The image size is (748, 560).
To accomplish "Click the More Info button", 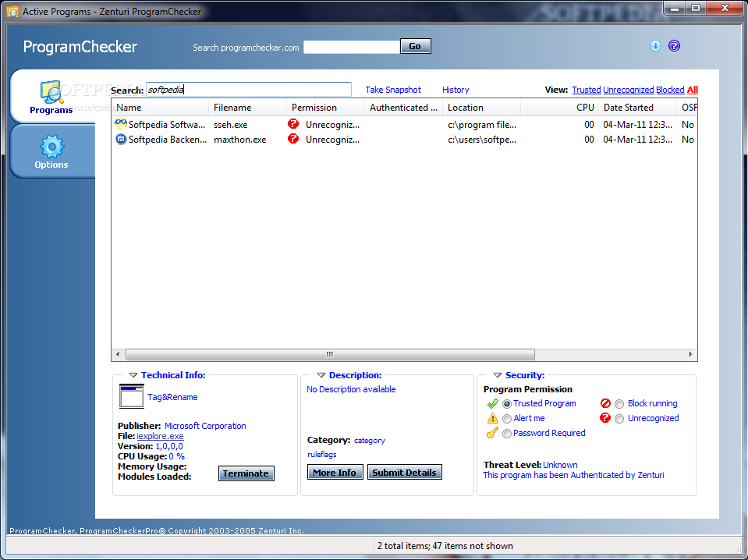I will [x=335, y=472].
